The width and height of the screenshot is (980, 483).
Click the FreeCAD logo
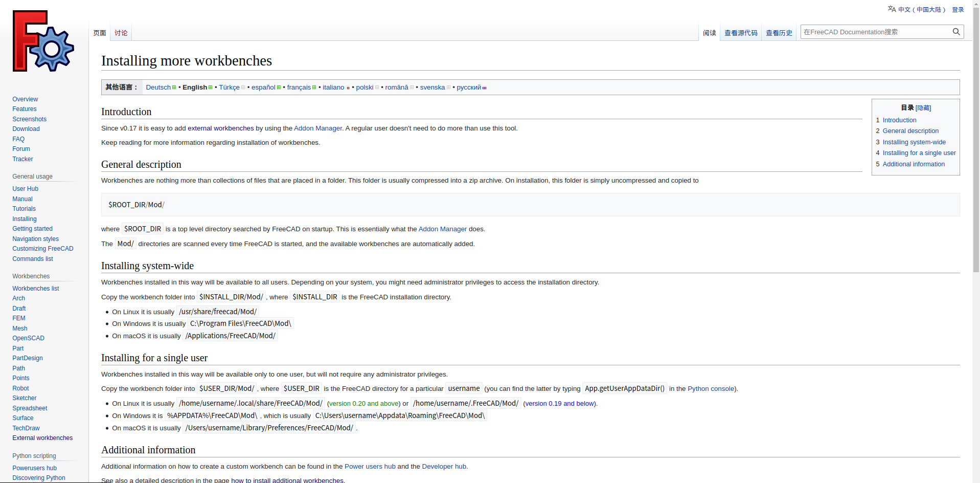click(x=43, y=41)
